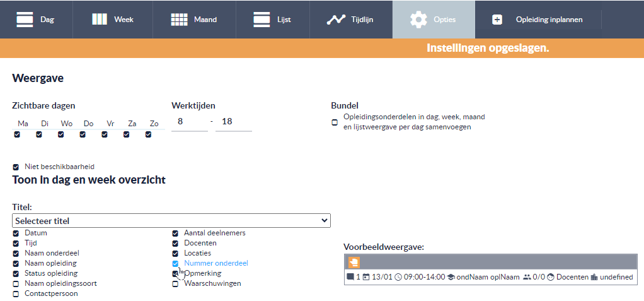Check the Bundel samenvoegen checkbox
644x301 pixels.
pos(335,122)
